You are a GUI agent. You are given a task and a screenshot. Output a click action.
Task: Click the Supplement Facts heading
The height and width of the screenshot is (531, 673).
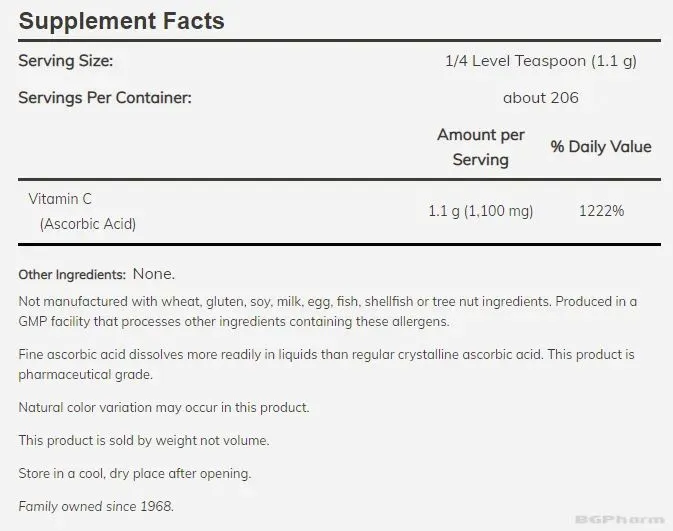(x=121, y=21)
